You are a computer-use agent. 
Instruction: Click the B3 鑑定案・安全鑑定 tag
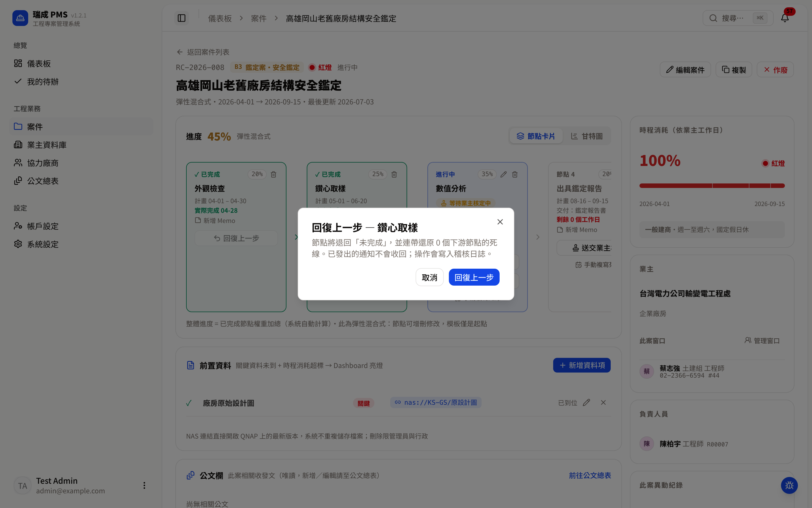click(267, 67)
